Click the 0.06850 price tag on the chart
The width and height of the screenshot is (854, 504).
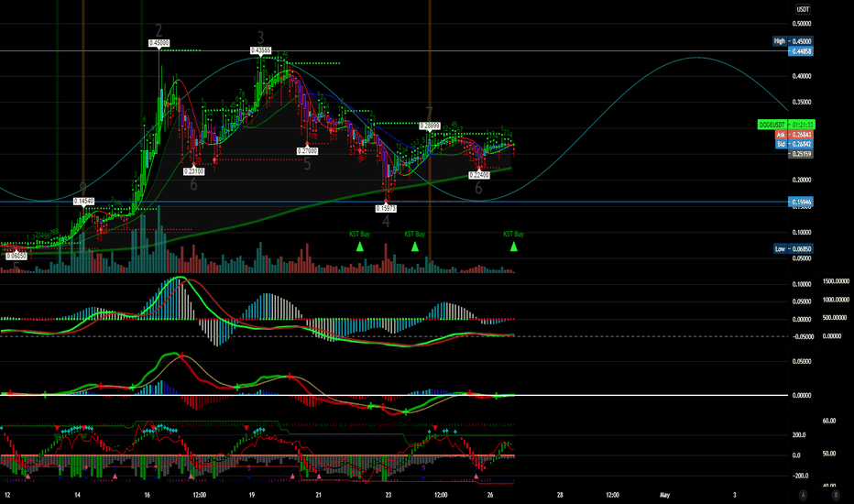click(16, 256)
